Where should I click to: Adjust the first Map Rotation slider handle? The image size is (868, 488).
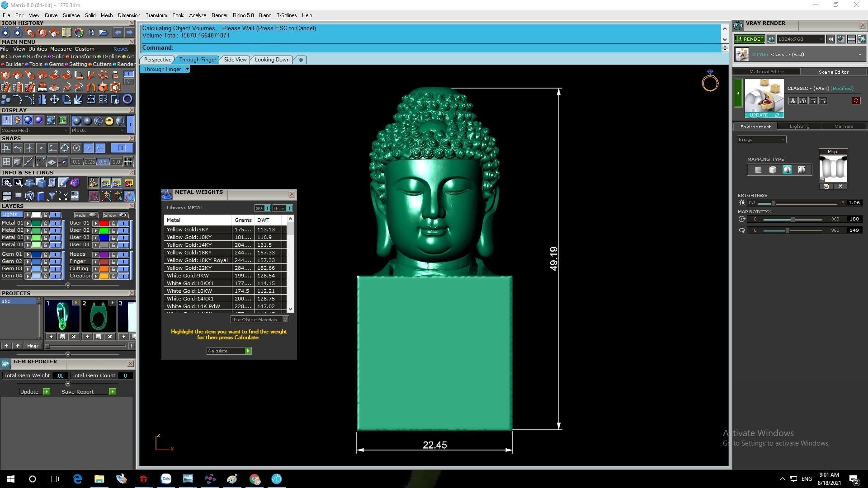pyautogui.click(x=793, y=219)
